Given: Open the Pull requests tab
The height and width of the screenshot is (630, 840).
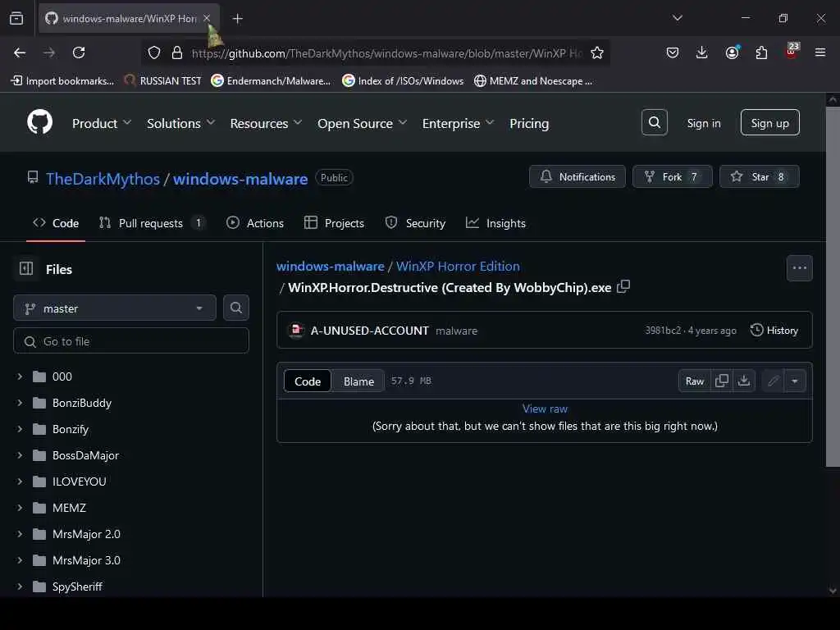Looking at the screenshot, I should pyautogui.click(x=151, y=223).
